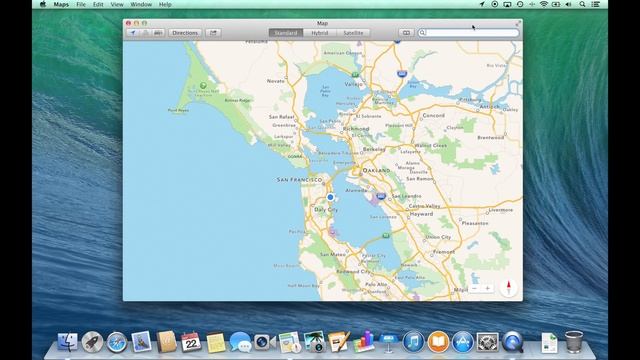The width and height of the screenshot is (640, 360).
Task: Toggle traffic display with the car icon
Action: point(158,33)
